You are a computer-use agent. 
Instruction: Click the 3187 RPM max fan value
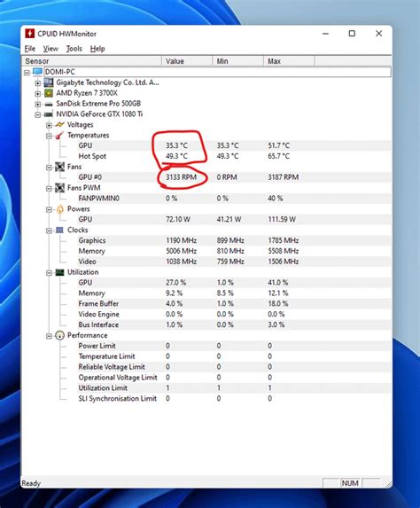click(x=283, y=177)
